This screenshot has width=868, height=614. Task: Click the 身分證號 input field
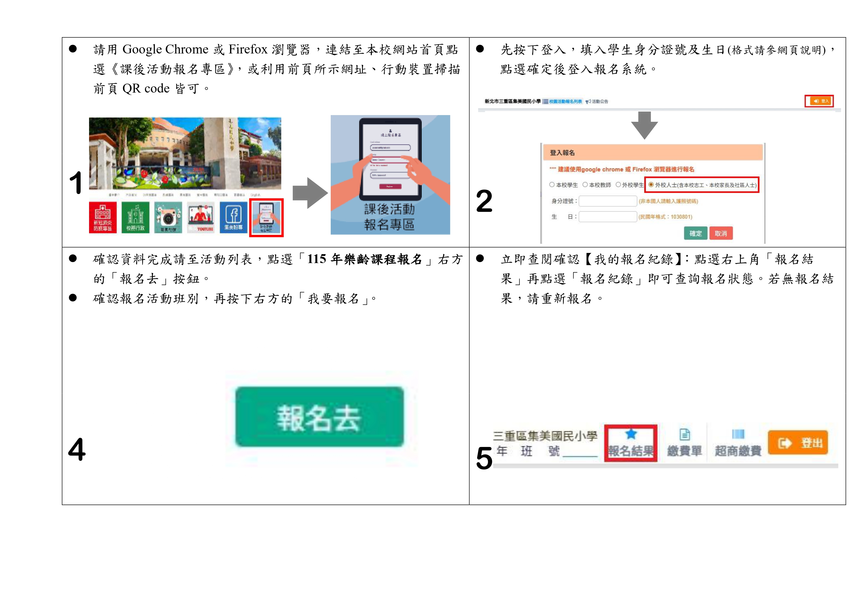click(608, 201)
